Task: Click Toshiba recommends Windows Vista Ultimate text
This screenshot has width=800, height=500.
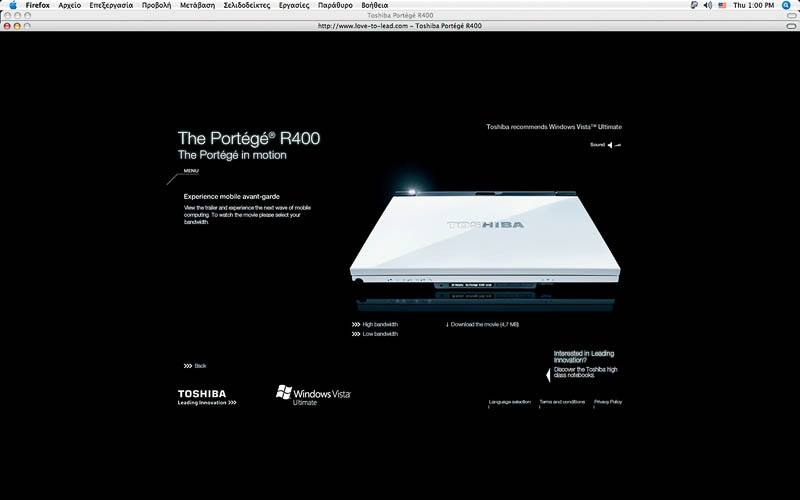Action: [x=554, y=127]
